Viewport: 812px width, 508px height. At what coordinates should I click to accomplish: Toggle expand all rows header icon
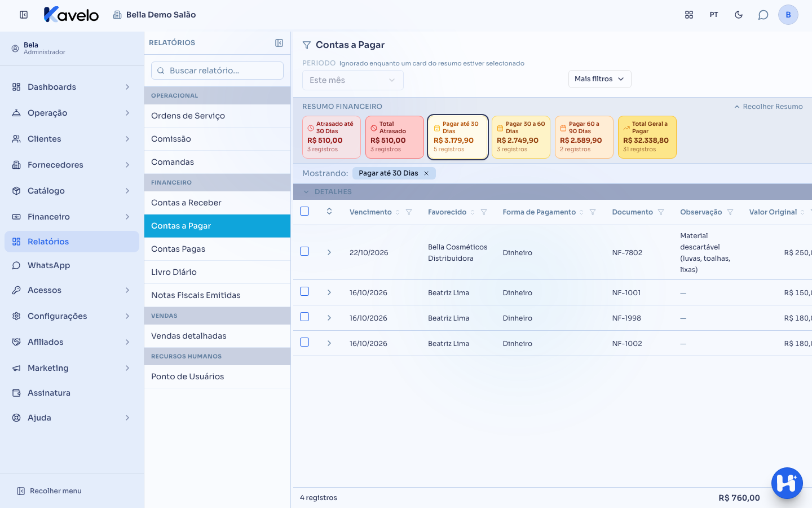329,211
